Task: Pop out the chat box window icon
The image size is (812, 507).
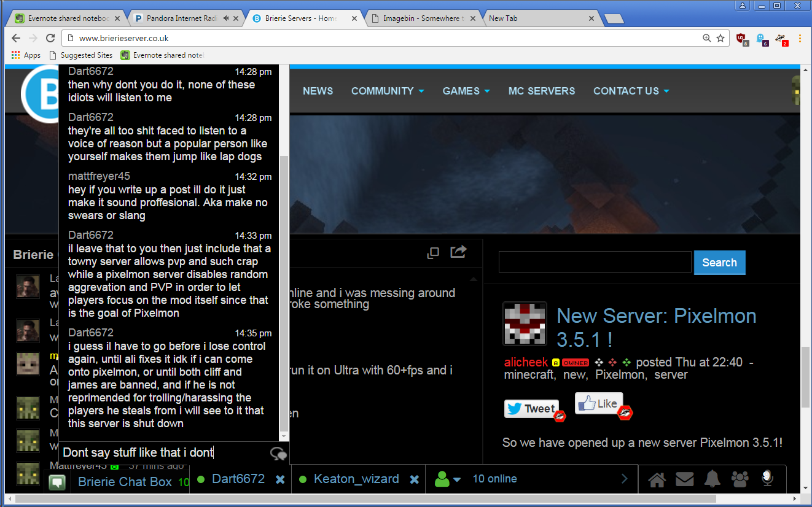Action: coord(433,252)
